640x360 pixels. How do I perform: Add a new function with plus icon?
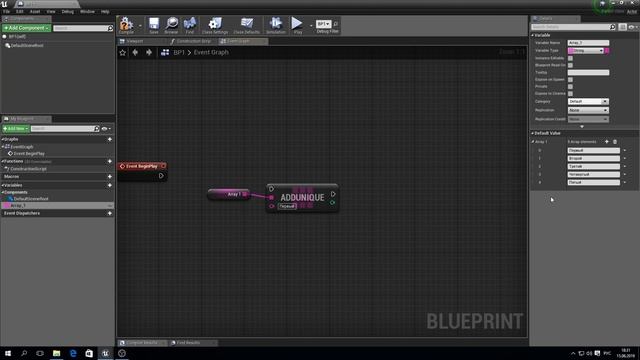[109, 161]
